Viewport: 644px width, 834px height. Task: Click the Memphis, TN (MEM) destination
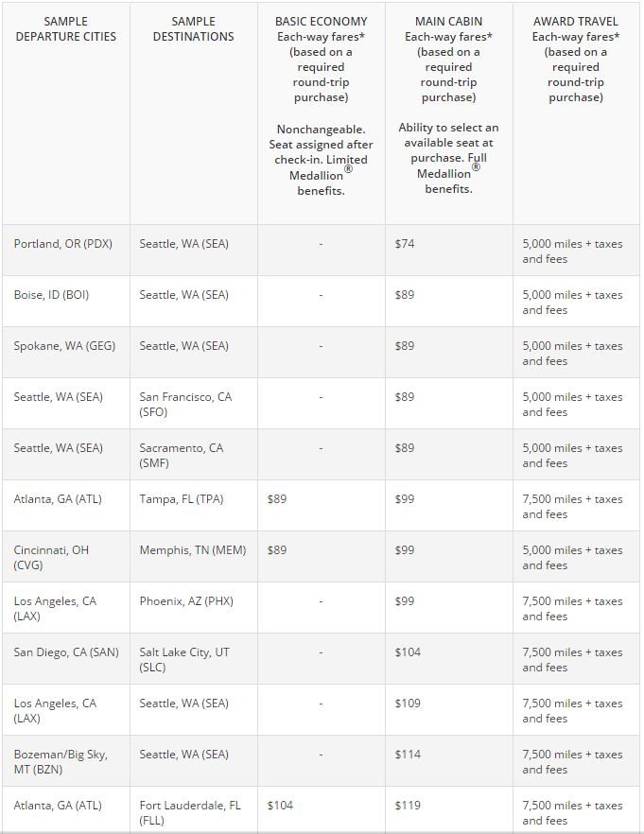[x=192, y=550]
